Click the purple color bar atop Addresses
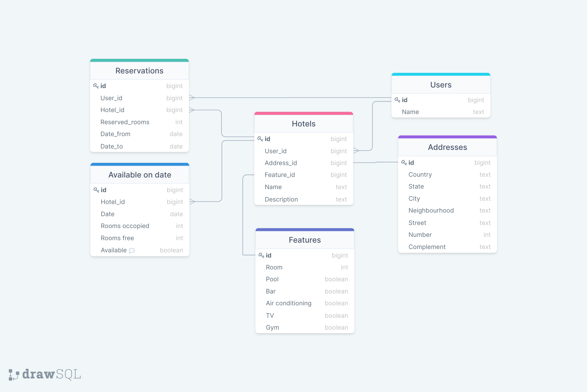587x392 pixels. point(447,137)
